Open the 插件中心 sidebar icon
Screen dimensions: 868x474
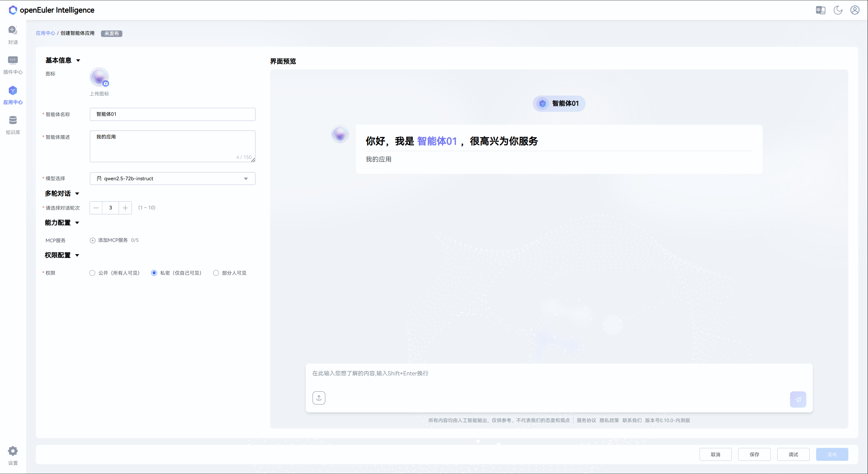[13, 64]
